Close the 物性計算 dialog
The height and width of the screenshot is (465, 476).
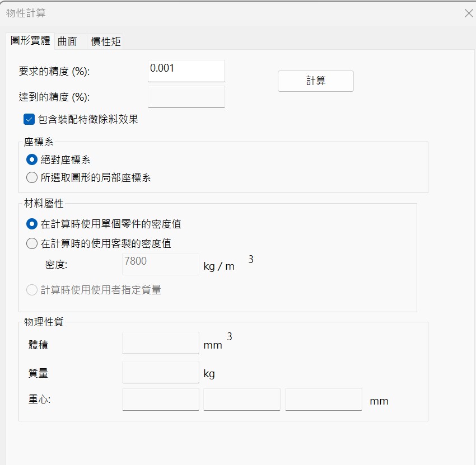point(469,13)
